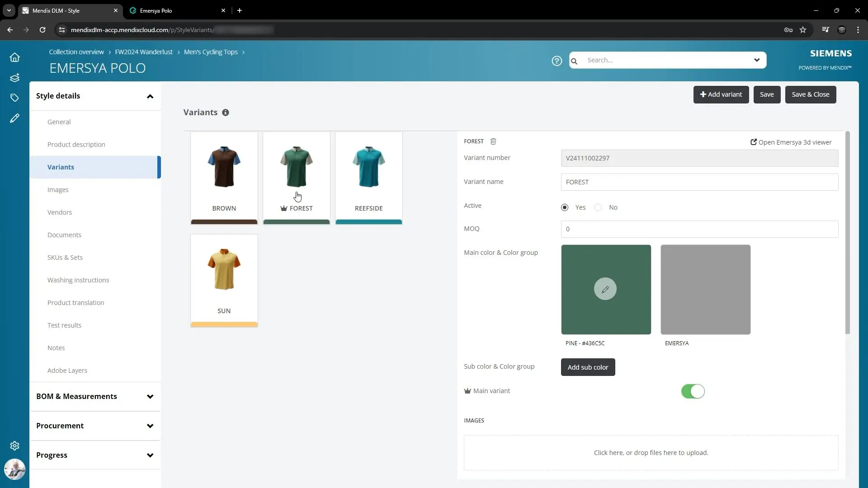The height and width of the screenshot is (488, 868).
Task: Go to Collection overview breadcrumb
Action: click(76, 52)
